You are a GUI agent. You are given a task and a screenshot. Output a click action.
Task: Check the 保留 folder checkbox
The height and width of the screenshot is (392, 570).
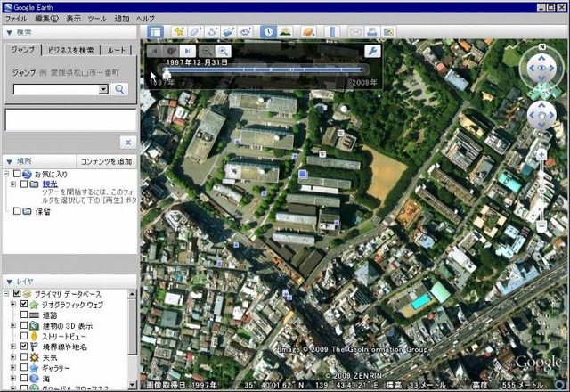[17, 211]
